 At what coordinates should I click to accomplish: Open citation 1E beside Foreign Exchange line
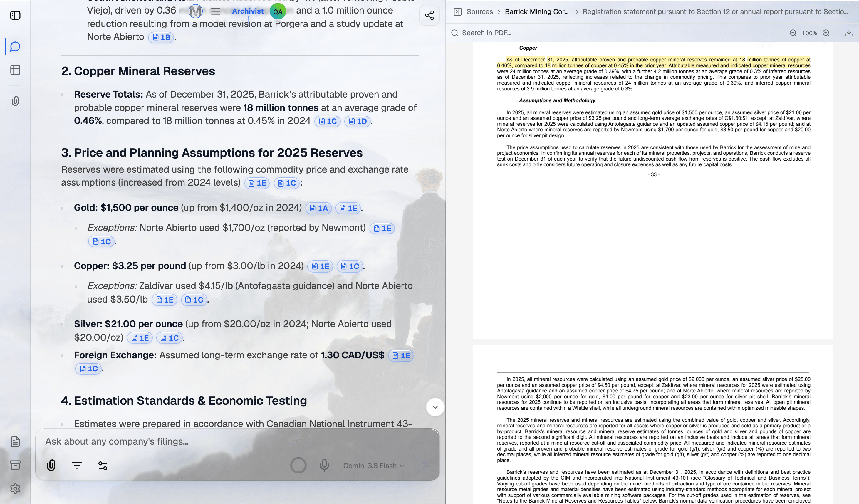(401, 356)
